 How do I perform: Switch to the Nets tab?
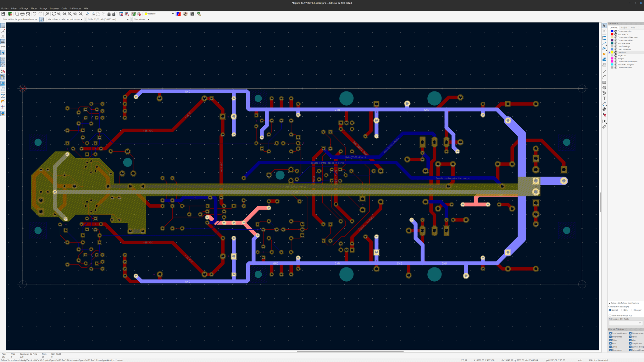click(633, 28)
